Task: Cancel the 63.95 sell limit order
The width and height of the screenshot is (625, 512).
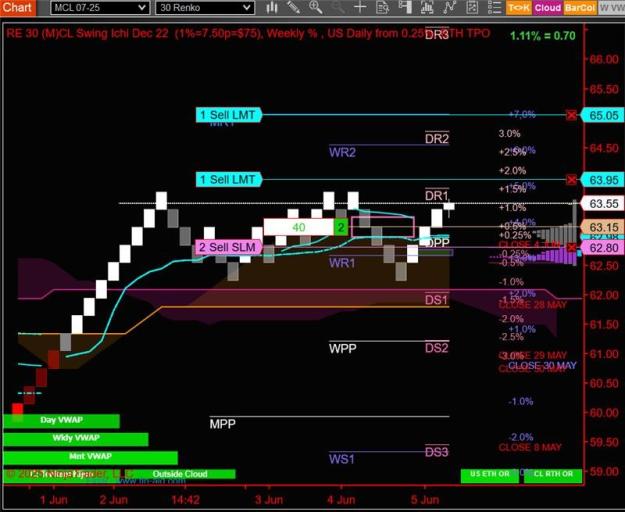Action: point(571,180)
